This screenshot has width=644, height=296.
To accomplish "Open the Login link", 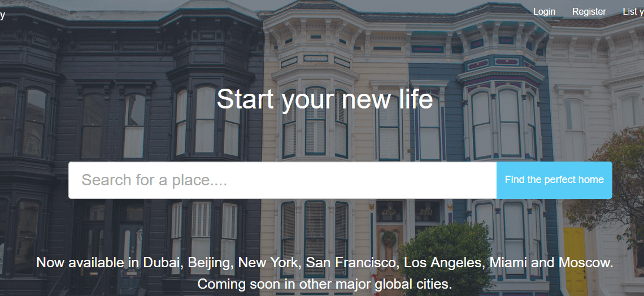I will click(x=544, y=12).
